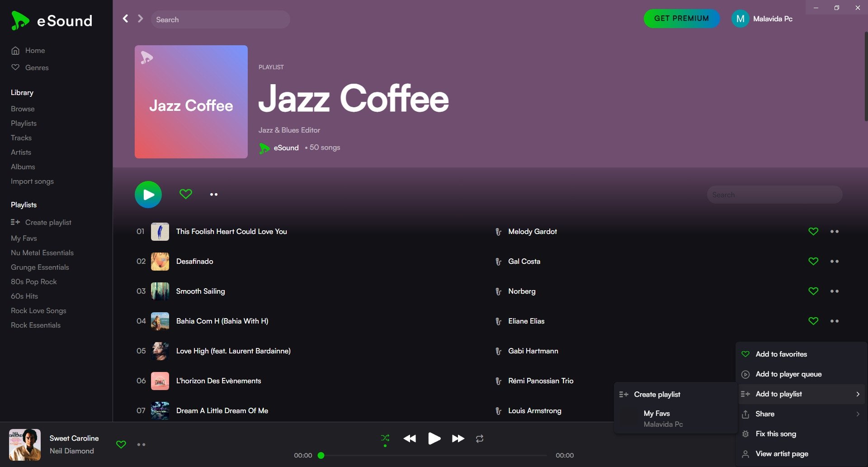Toggle favorite heart for Bahia Com H
Viewport: 868px width, 467px height.
pos(813,321)
